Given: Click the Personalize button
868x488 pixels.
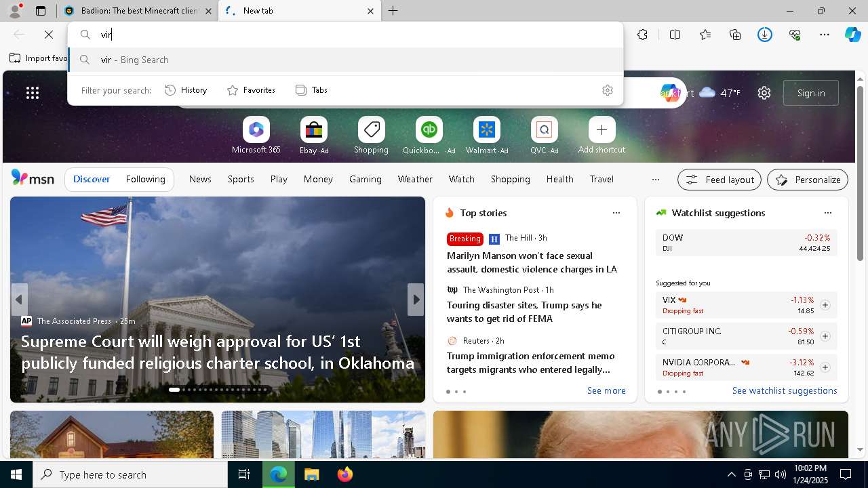Looking at the screenshot, I should (808, 180).
